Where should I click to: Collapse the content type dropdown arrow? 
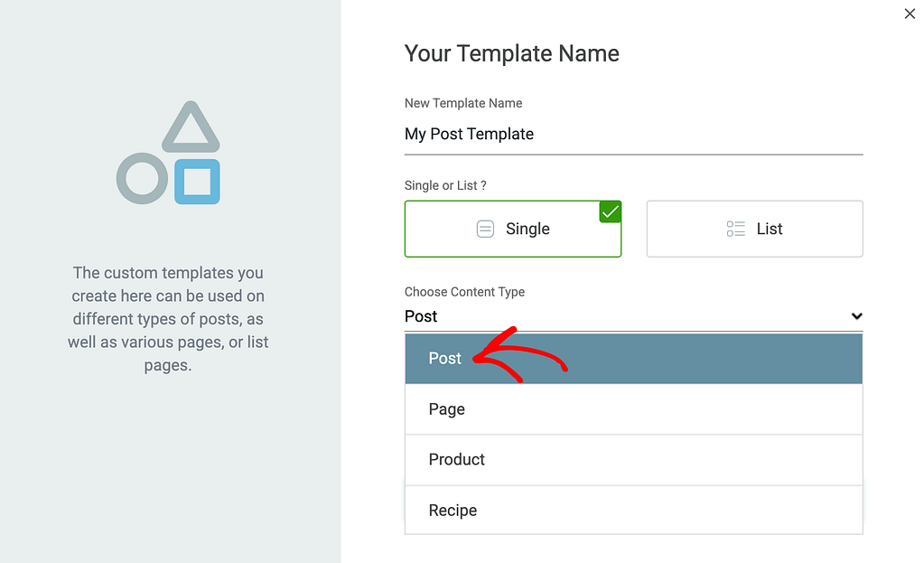[856, 316]
